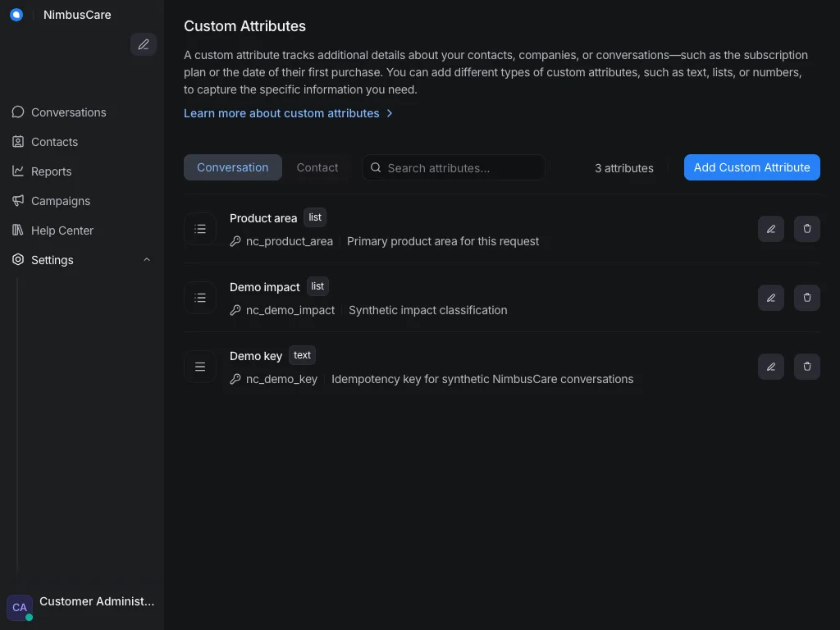Click the nc_product_area key text

coord(290,242)
